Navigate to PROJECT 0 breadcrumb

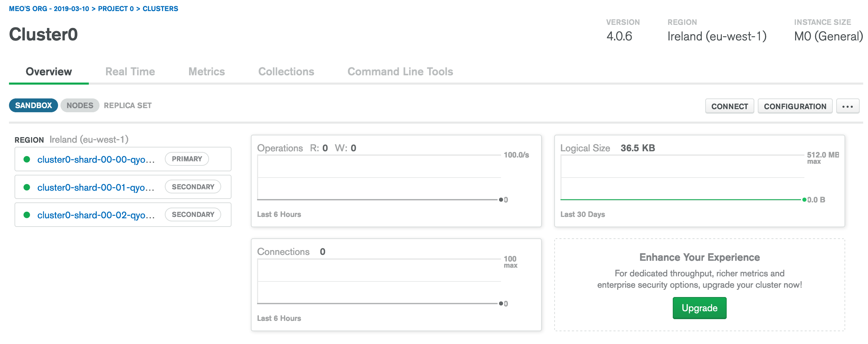(x=116, y=9)
